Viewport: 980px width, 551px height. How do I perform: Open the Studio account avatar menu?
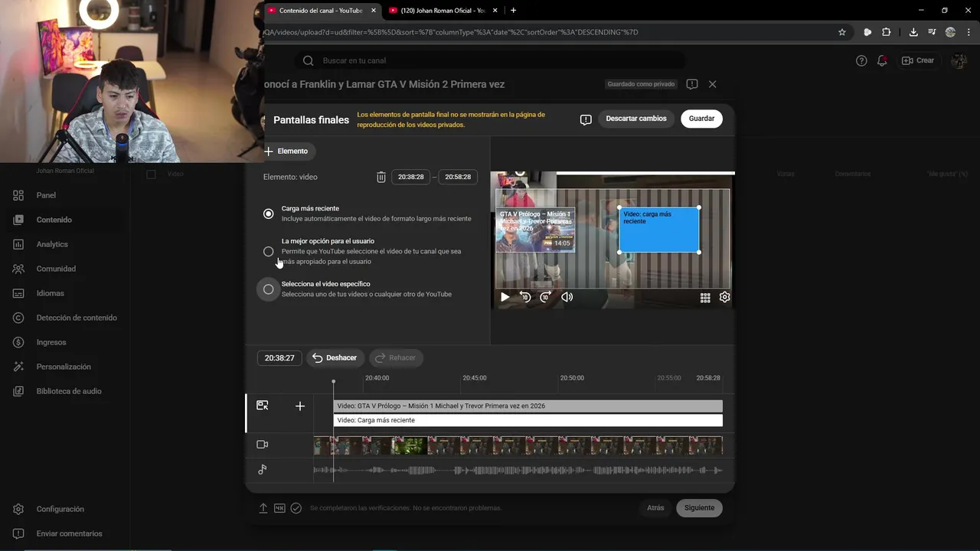(959, 60)
